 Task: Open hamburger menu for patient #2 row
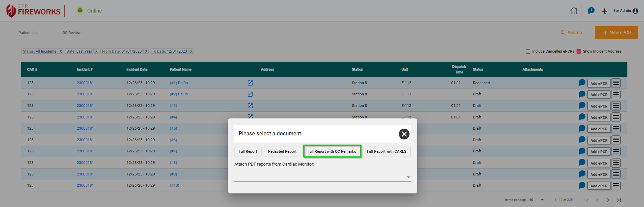tap(616, 94)
